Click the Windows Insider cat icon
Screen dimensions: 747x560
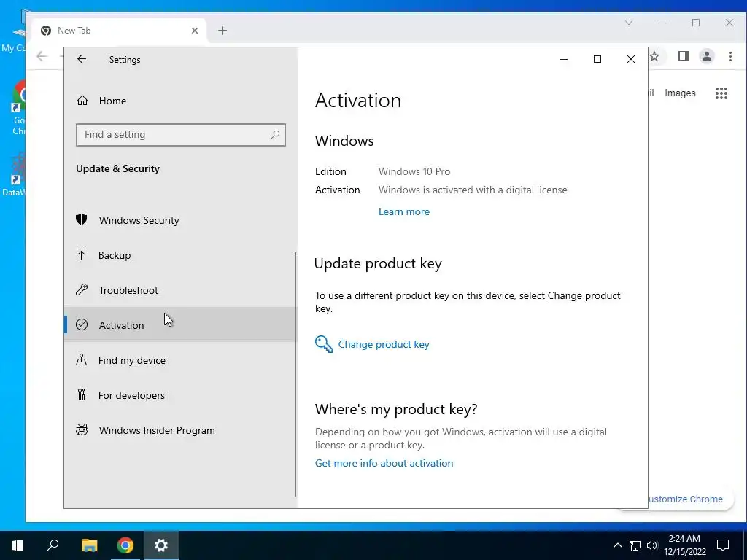82,429
